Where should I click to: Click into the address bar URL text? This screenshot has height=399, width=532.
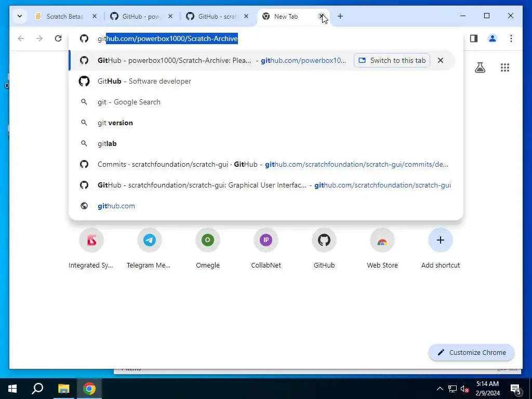(168, 38)
